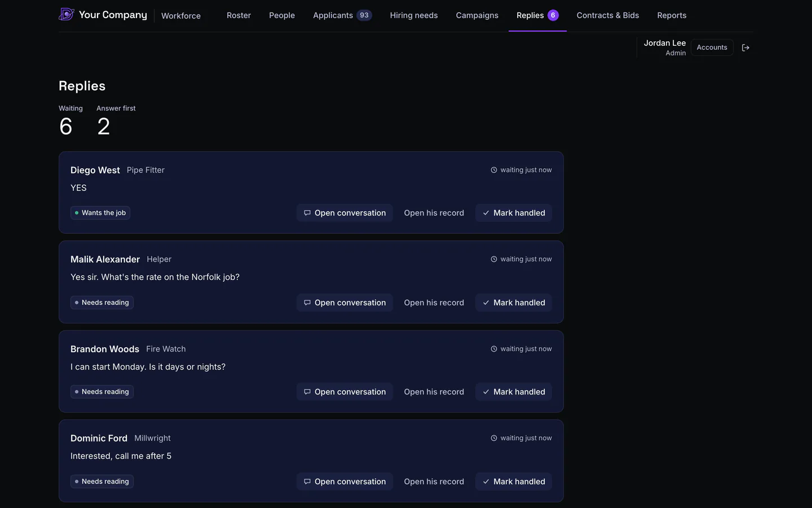The height and width of the screenshot is (508, 812).
Task: Click the Waiting count of 6
Action: click(x=66, y=126)
